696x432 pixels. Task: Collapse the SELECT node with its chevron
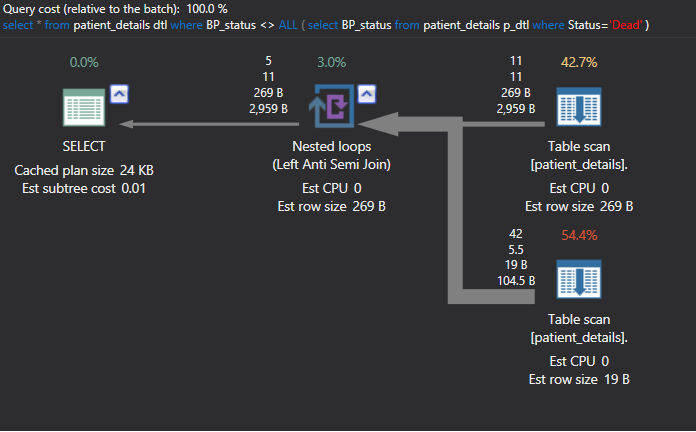coord(119,94)
